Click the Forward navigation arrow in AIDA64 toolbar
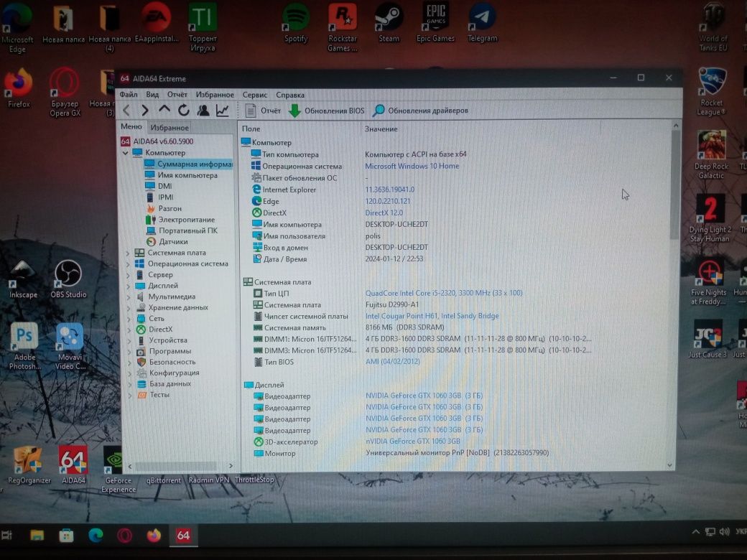Viewport: 747px width, 560px height. point(145,111)
